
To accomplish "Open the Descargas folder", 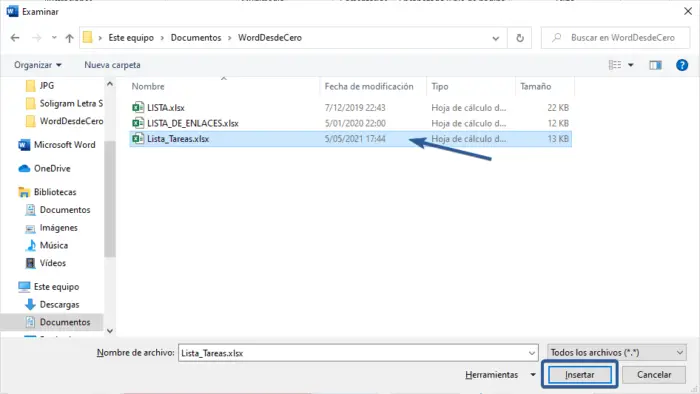I will click(x=52, y=304).
